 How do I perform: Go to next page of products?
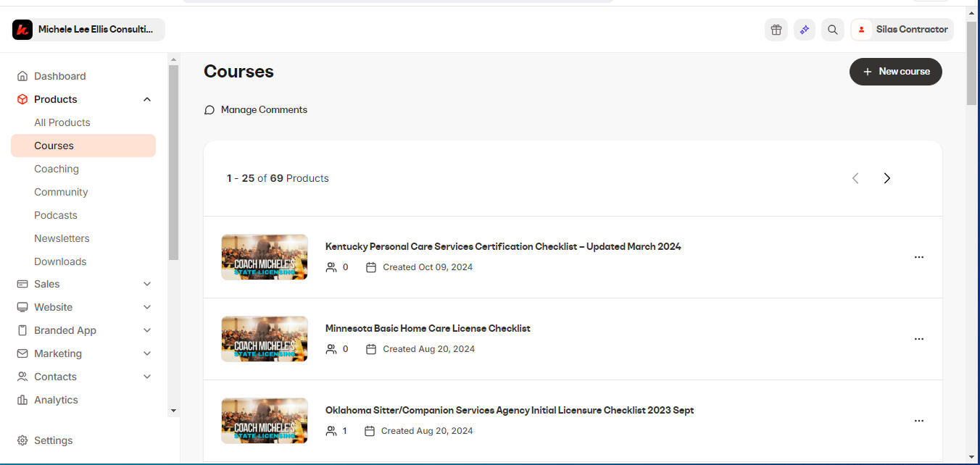pyautogui.click(x=886, y=178)
